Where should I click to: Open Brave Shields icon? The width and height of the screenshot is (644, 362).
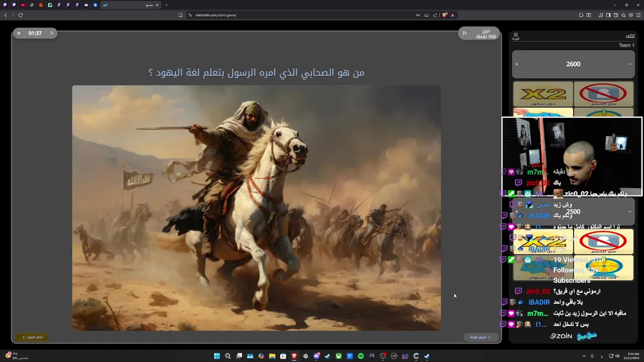point(445,15)
